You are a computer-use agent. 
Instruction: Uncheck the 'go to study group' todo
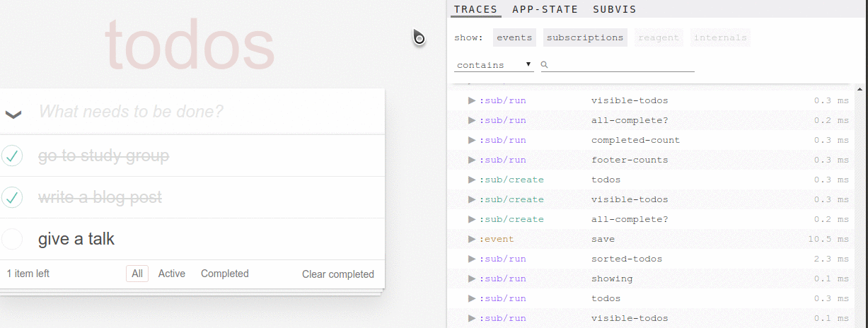point(12,156)
